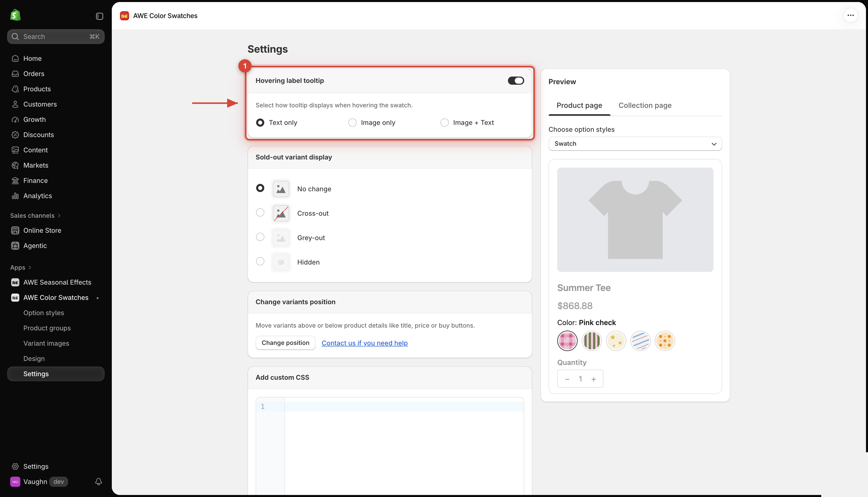
Task: Click the Markets globe icon
Action: [15, 165]
